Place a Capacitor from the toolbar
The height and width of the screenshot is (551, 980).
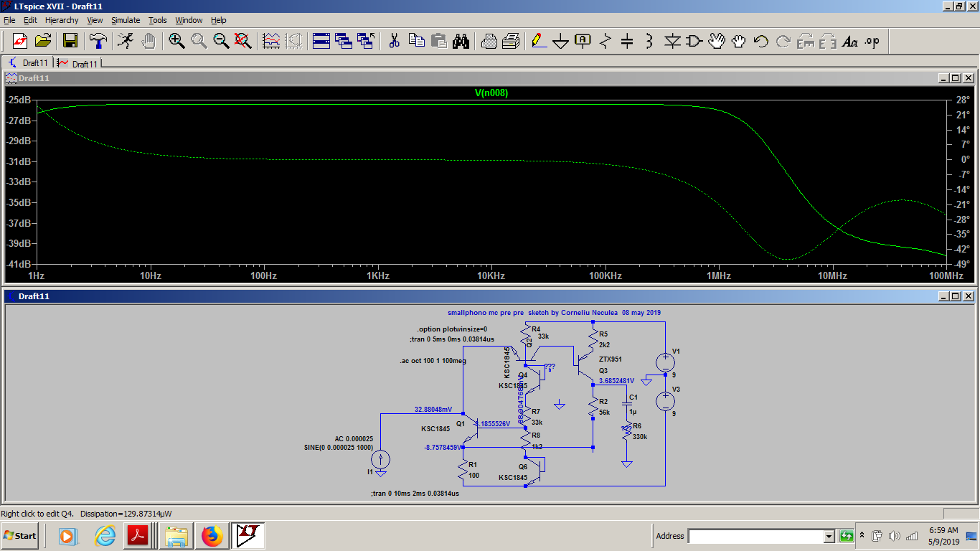[x=627, y=41]
